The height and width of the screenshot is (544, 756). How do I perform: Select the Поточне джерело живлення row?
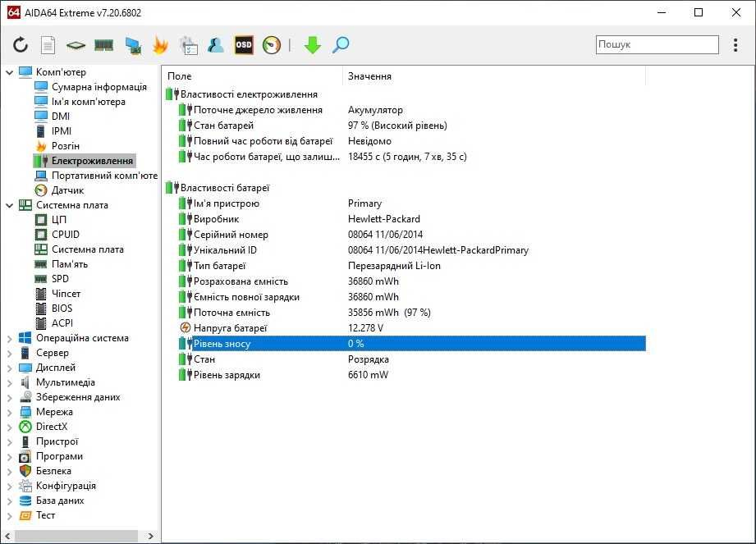point(412,110)
